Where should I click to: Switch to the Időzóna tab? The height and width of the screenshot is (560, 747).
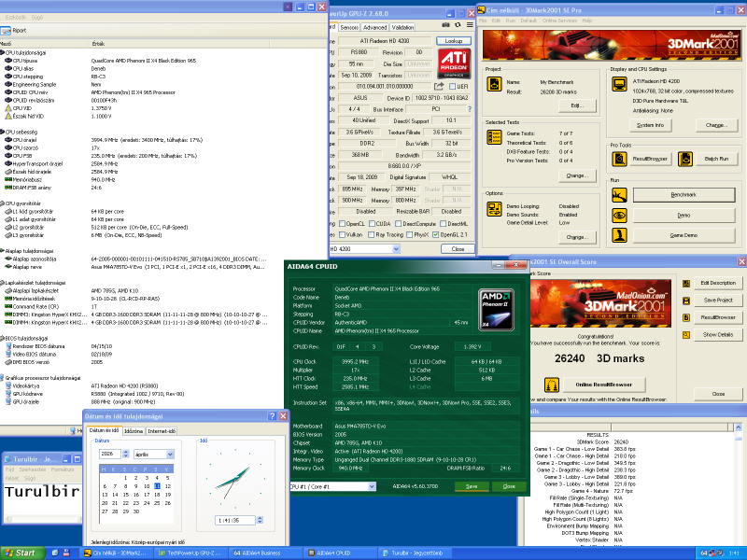(x=134, y=431)
